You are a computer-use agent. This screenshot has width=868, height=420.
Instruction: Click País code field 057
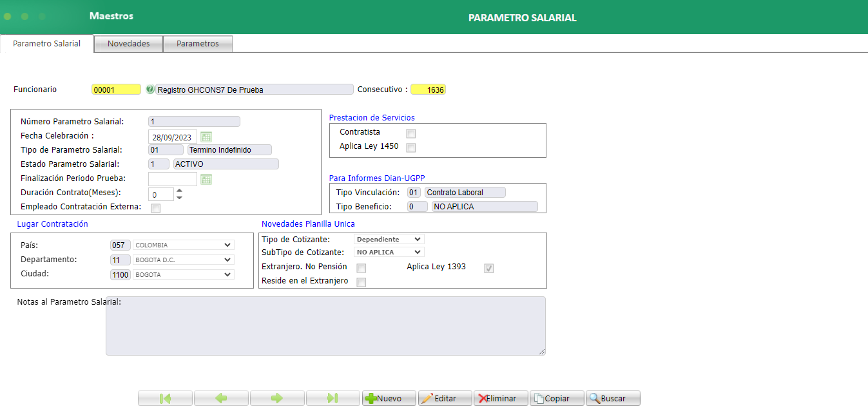tap(120, 245)
